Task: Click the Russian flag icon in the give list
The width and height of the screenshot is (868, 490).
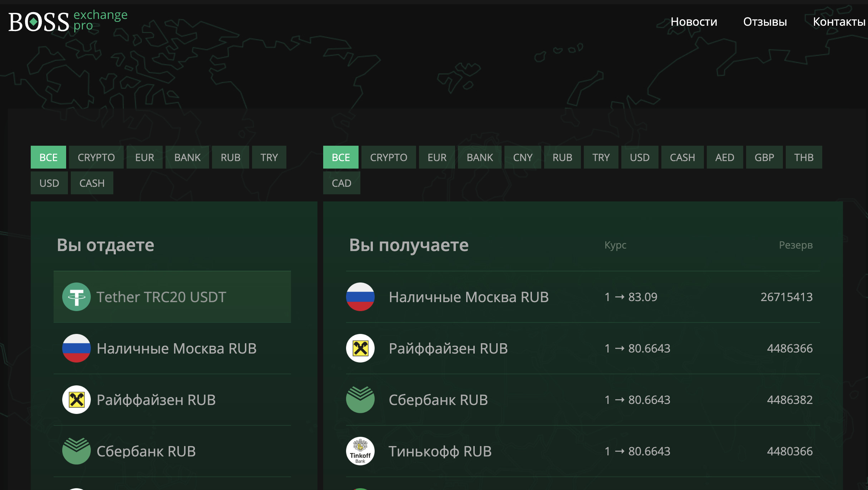Action: 76,348
